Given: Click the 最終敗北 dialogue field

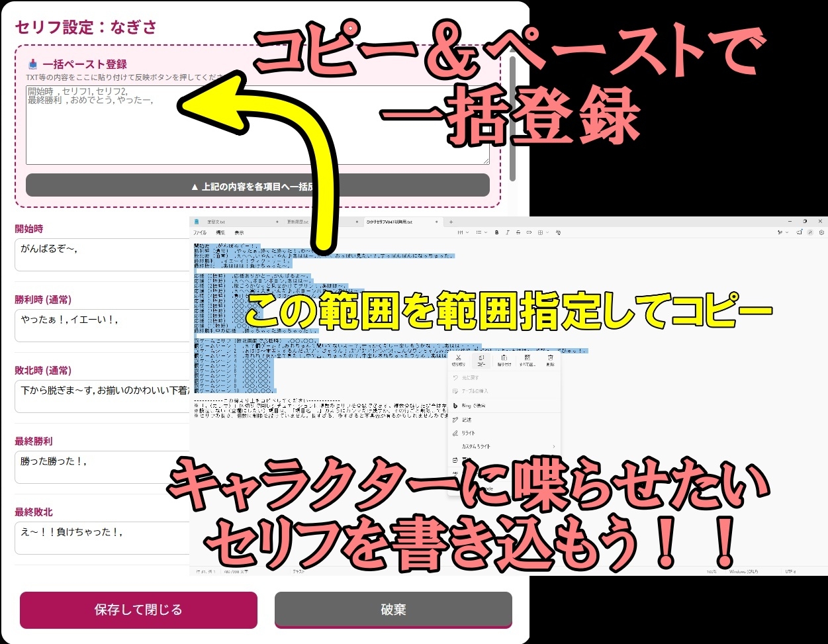Looking at the screenshot, I should click(103, 537).
